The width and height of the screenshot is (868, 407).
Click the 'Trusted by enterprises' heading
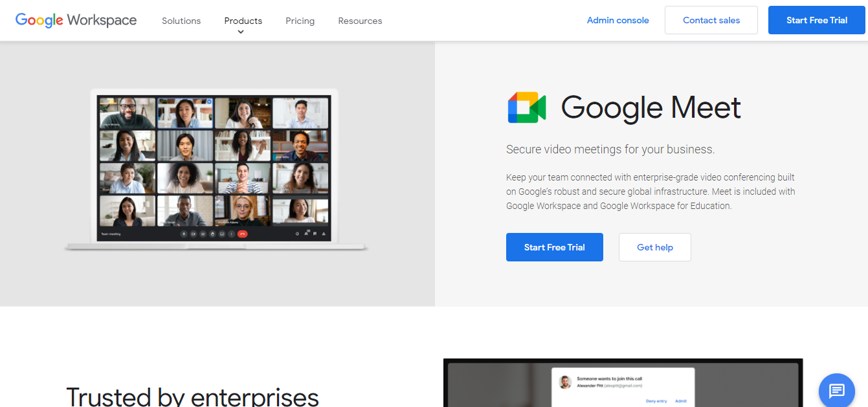(x=193, y=396)
